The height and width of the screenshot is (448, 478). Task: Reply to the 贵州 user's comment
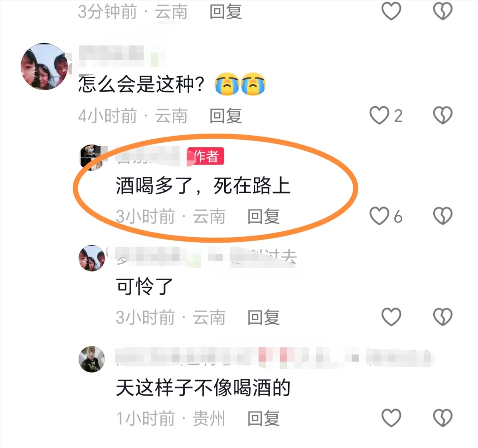coord(263,418)
